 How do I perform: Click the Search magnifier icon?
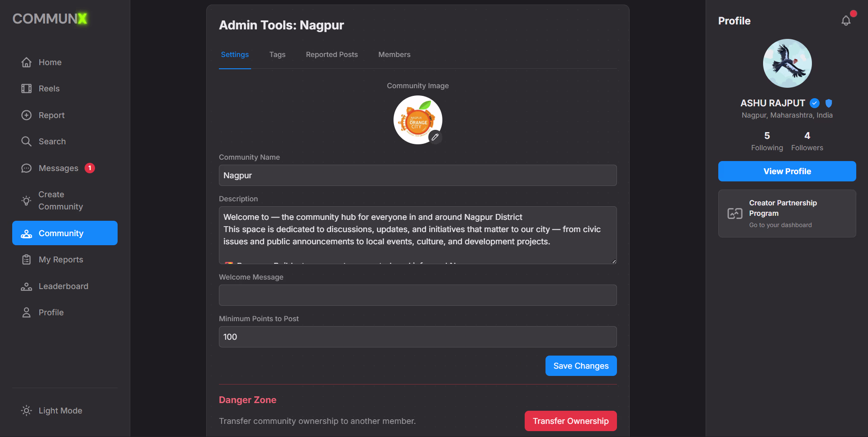pos(27,141)
